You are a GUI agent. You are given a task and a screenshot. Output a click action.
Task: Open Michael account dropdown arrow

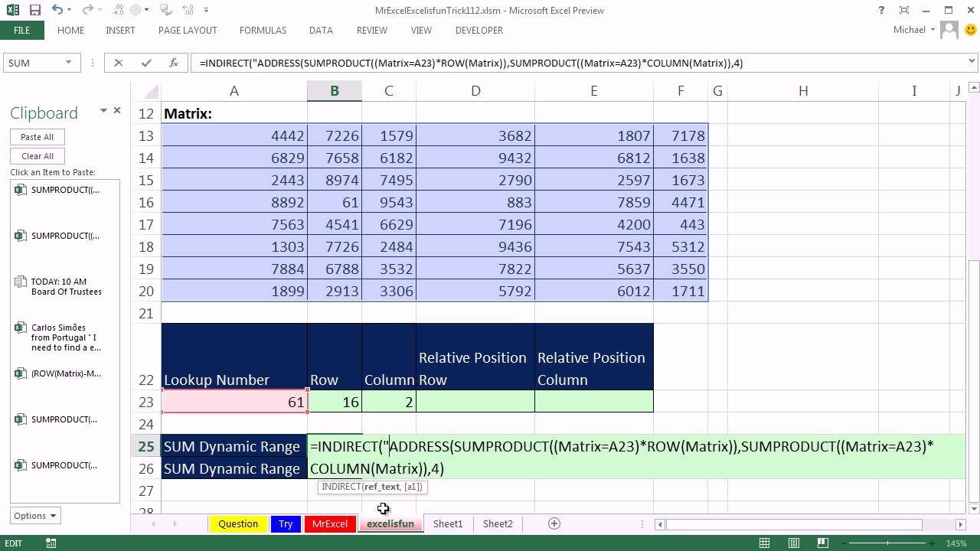tap(933, 30)
